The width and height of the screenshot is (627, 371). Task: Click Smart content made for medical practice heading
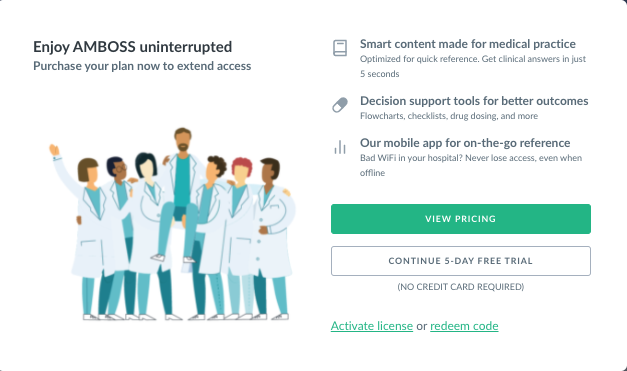467,44
